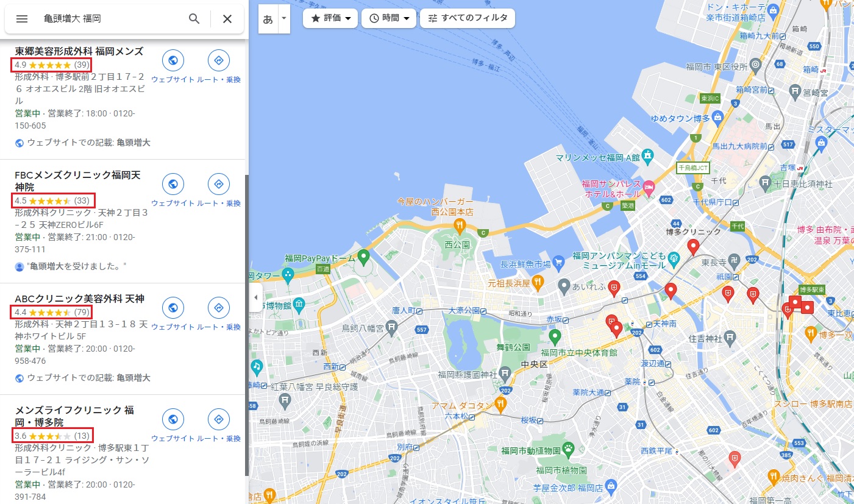Open website for ABCクリニック美容外科 天神
Screen dimensions: 854x504
pos(173,308)
